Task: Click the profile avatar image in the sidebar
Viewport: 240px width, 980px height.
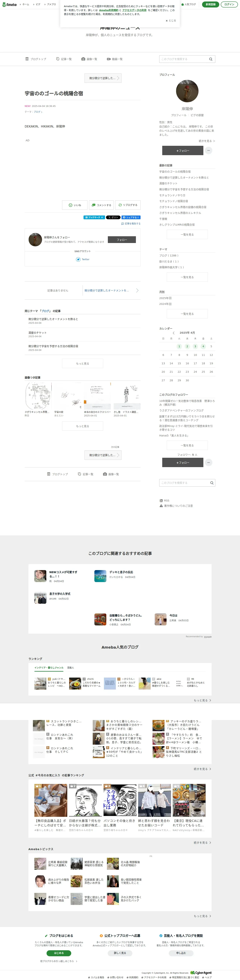Action: pos(187,91)
